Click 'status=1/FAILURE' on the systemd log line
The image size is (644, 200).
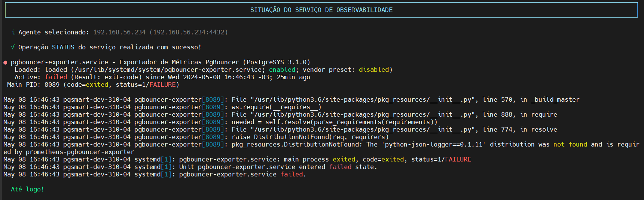click(x=441, y=159)
